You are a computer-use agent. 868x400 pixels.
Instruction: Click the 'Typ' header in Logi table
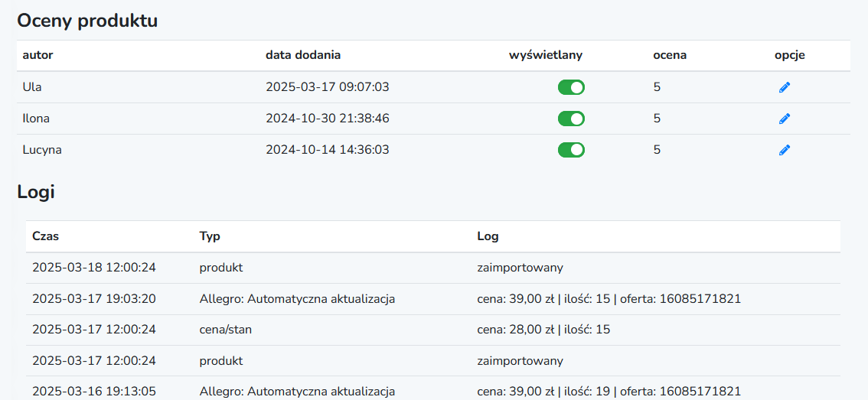(210, 236)
